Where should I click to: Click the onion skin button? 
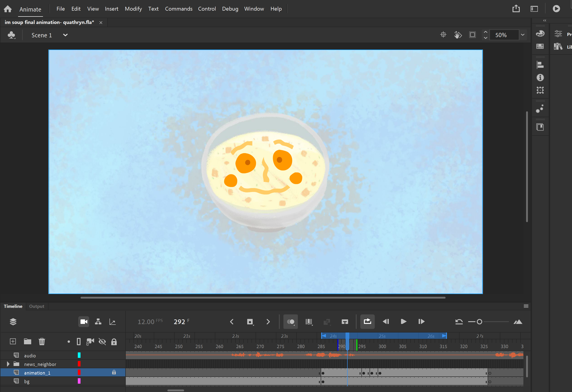click(x=290, y=322)
